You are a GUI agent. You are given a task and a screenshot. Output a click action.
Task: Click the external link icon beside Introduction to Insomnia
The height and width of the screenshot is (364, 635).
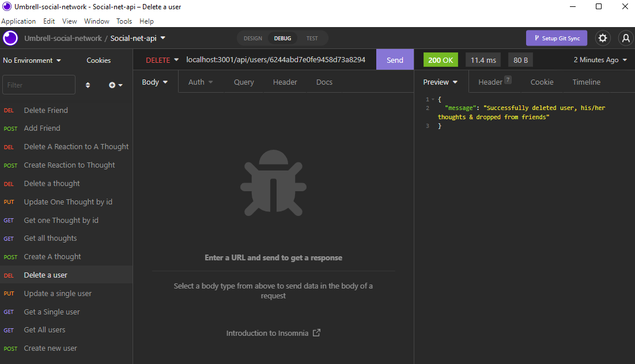click(x=316, y=332)
